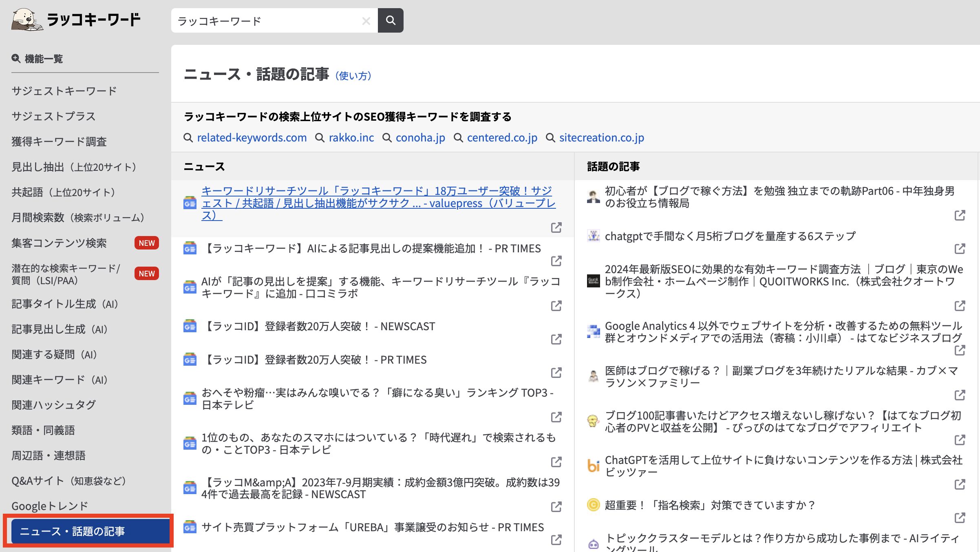
Task: Open 周辺語・連想語 in sidebar
Action: (x=48, y=455)
